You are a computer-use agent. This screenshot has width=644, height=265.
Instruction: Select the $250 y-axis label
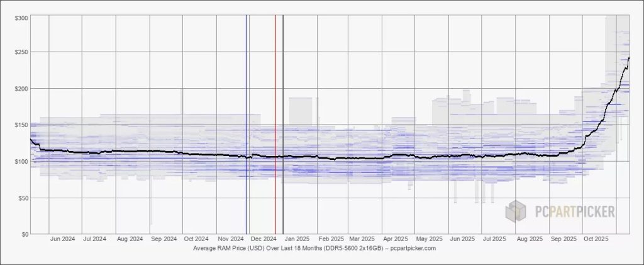(x=21, y=52)
